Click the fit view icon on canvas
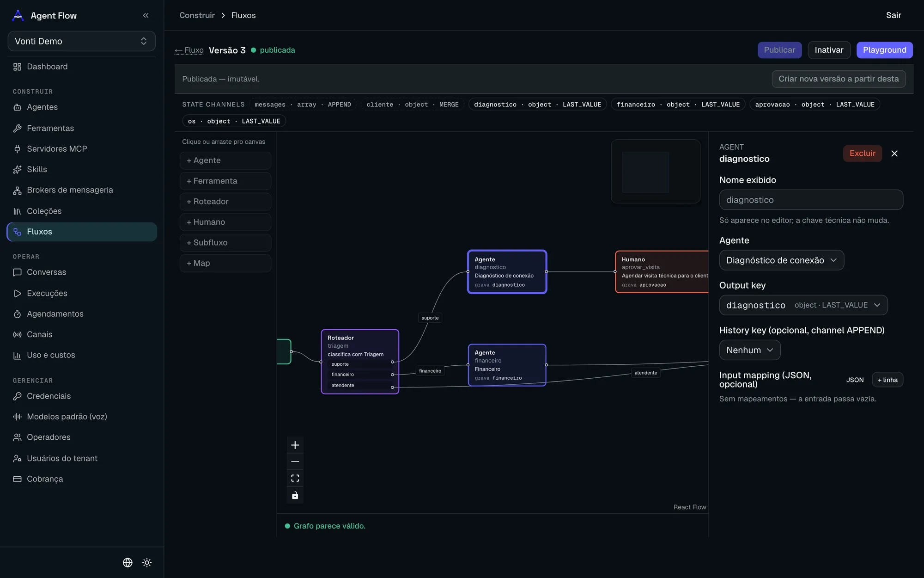This screenshot has height=578, width=924. [295, 478]
